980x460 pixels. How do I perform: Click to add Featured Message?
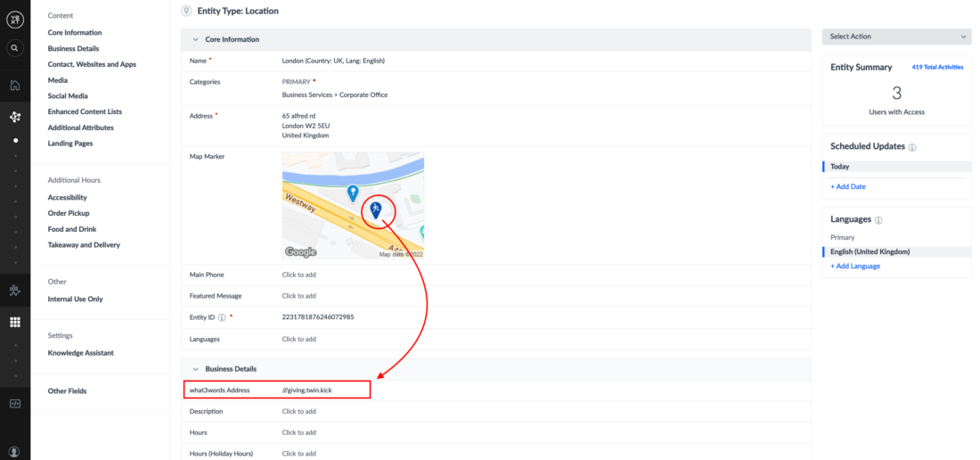point(298,296)
